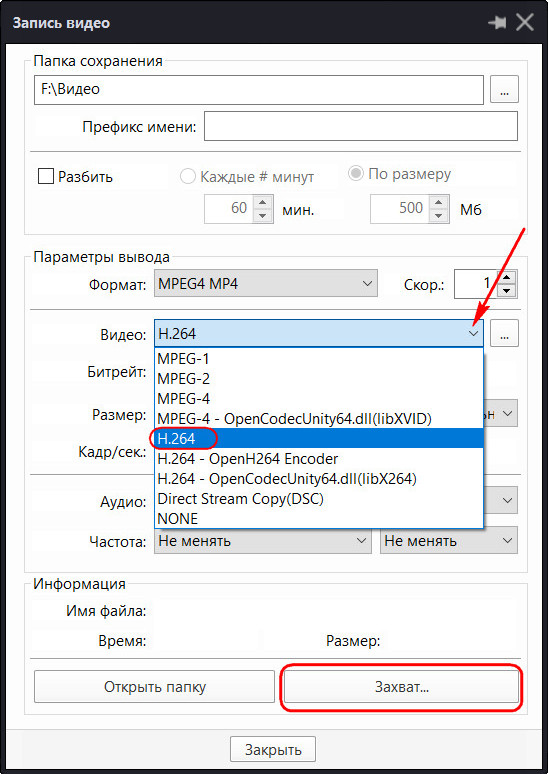Focus the Префикс имени text field
The image size is (548, 774).
[361, 126]
